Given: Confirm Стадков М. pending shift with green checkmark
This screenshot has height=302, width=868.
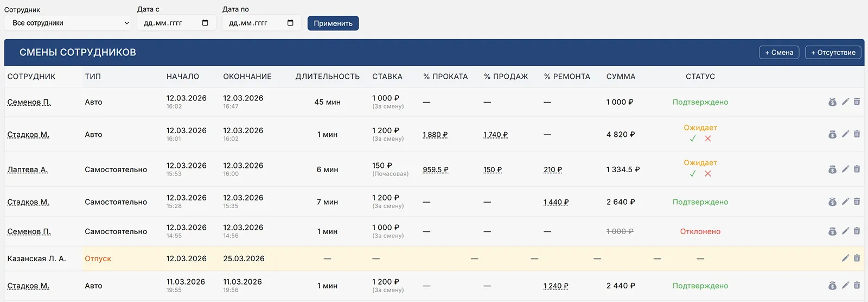Looking at the screenshot, I should click(x=693, y=139).
